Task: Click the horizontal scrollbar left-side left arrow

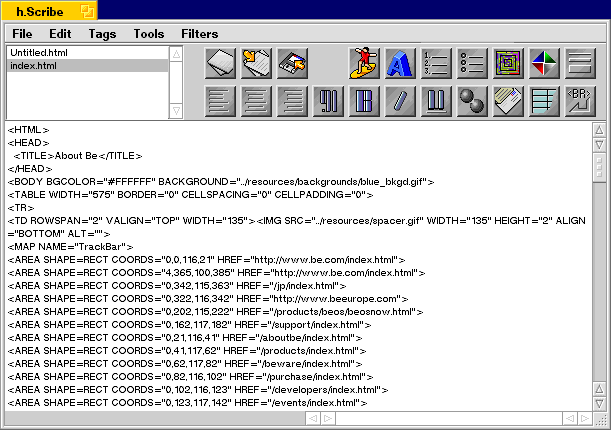Action: 313,418
